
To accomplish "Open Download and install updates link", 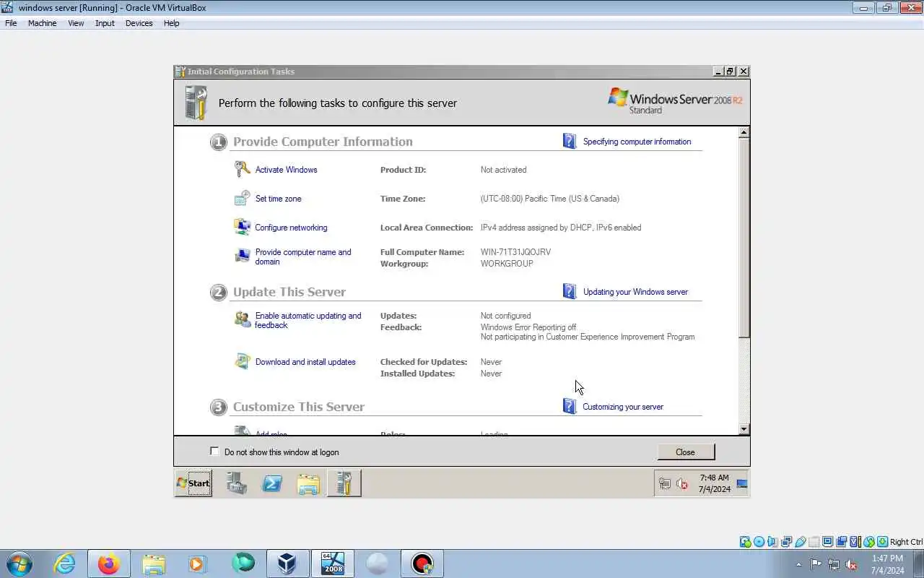I will (305, 362).
